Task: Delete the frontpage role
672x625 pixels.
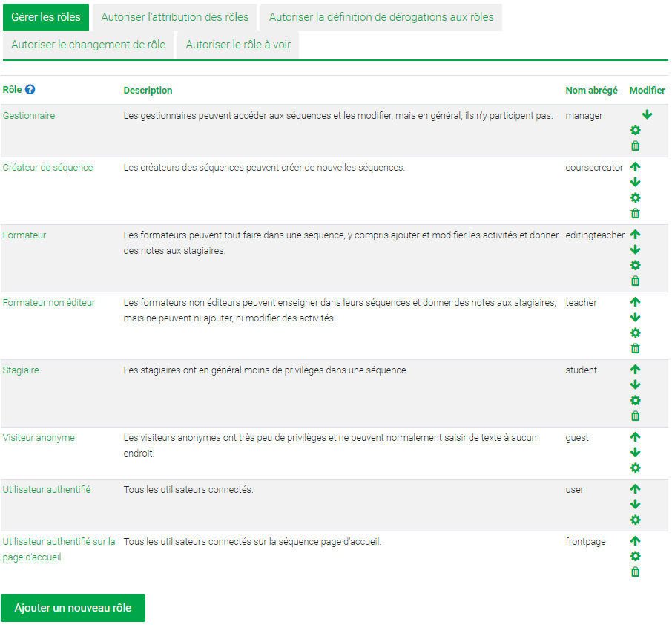Action: click(x=635, y=572)
